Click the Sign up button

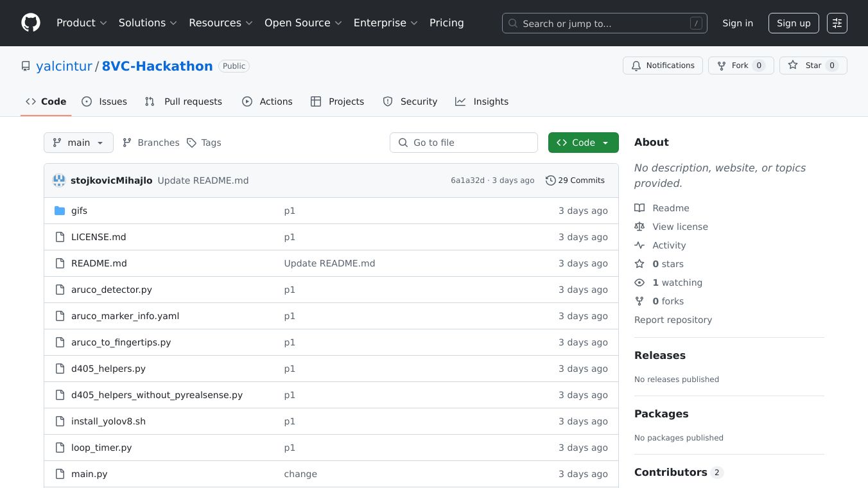793,23
